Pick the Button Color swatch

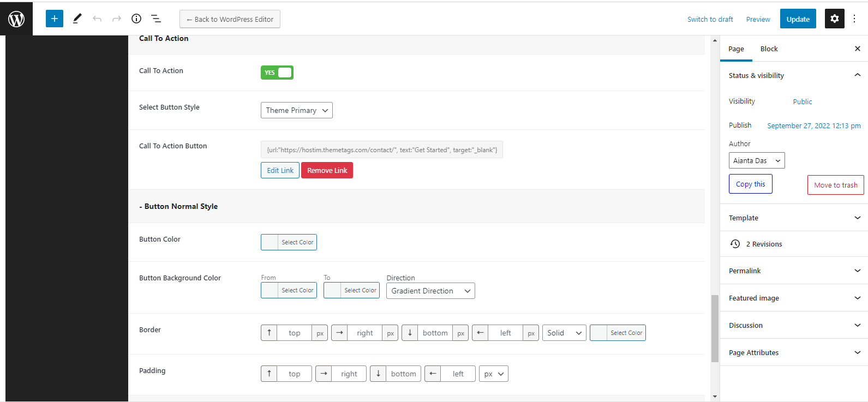click(x=270, y=242)
